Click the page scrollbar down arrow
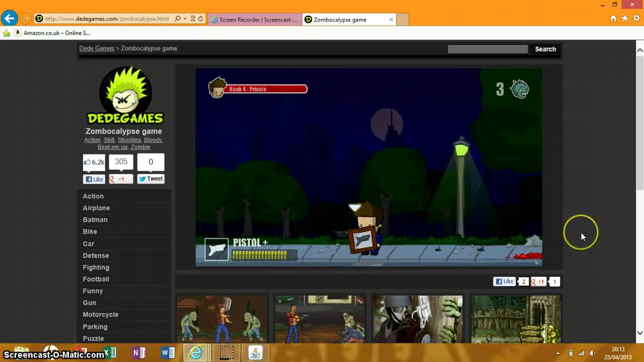This screenshot has height=362, width=644. (x=640, y=332)
